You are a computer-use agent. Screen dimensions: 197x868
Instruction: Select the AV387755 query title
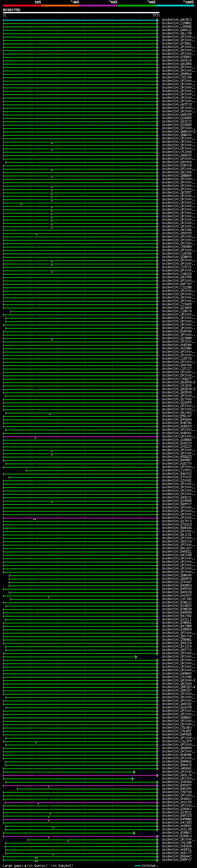point(11,10)
